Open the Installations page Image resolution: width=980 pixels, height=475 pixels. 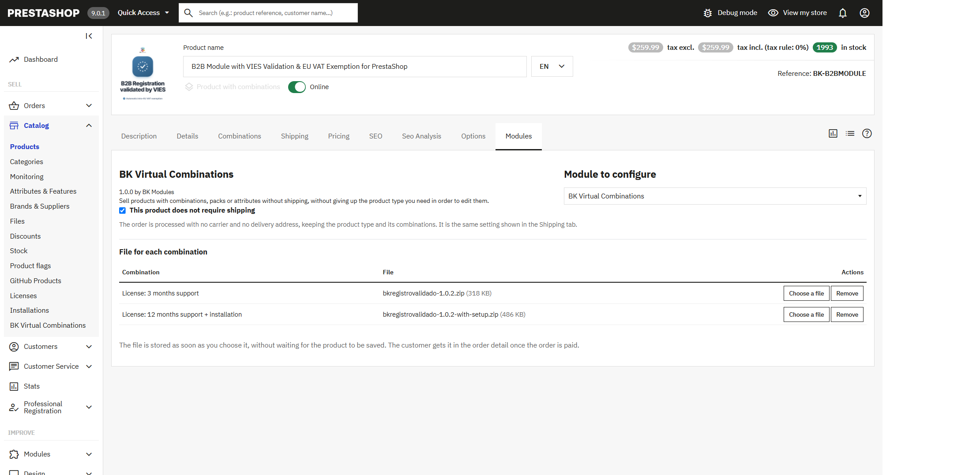pos(30,310)
